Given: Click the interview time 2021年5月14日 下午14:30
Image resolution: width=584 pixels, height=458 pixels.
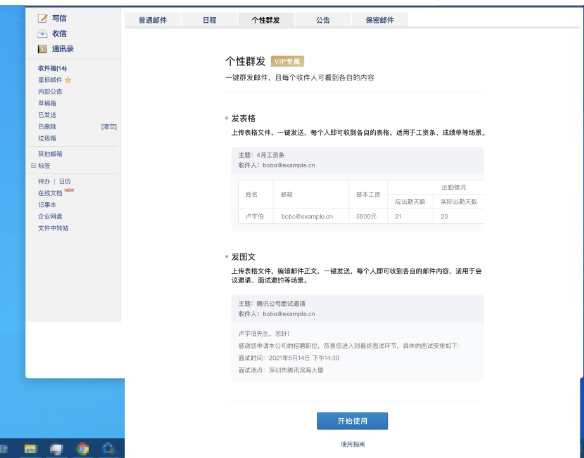Looking at the screenshot, I should pyautogui.click(x=304, y=358).
